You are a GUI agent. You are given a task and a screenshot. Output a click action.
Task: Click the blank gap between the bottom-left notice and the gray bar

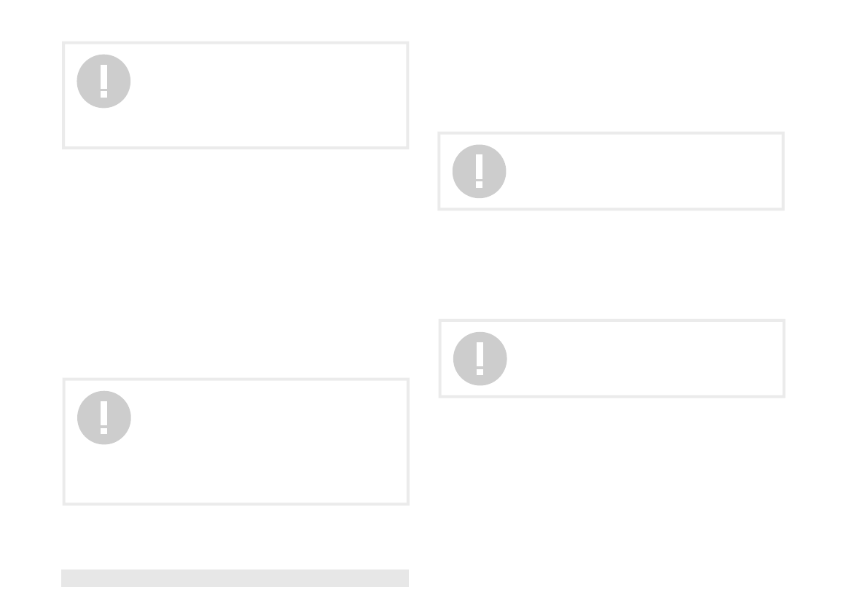coord(235,537)
